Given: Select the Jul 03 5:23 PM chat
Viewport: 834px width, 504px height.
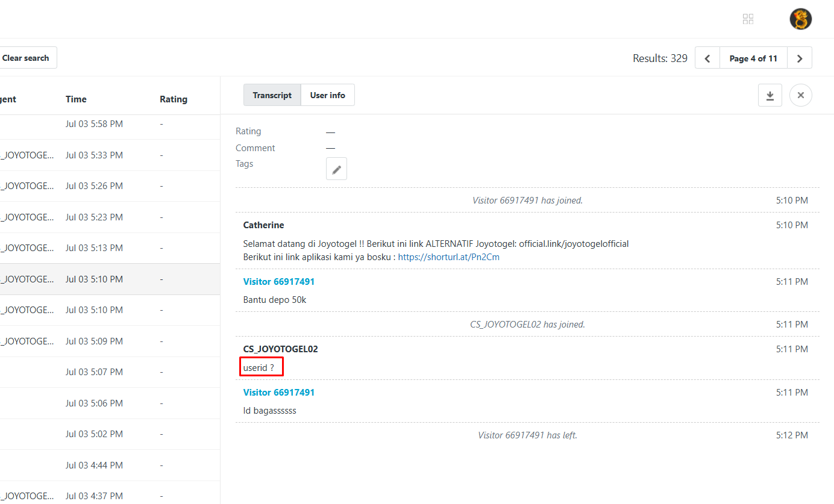Looking at the screenshot, I should pyautogui.click(x=110, y=217).
